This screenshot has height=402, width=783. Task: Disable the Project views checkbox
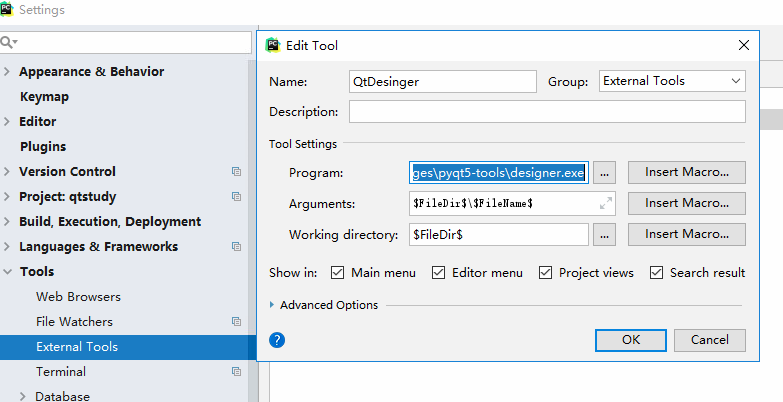[x=545, y=273]
